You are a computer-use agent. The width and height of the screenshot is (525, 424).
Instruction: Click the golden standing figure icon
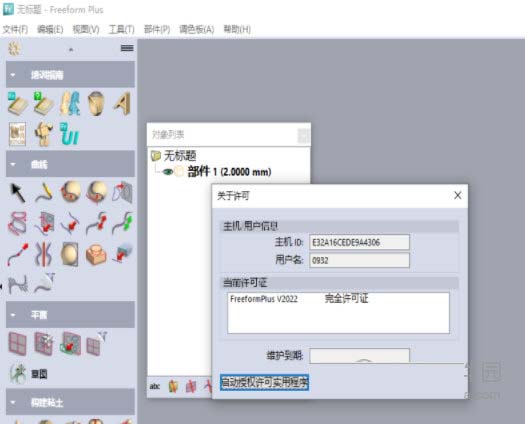click(44, 134)
